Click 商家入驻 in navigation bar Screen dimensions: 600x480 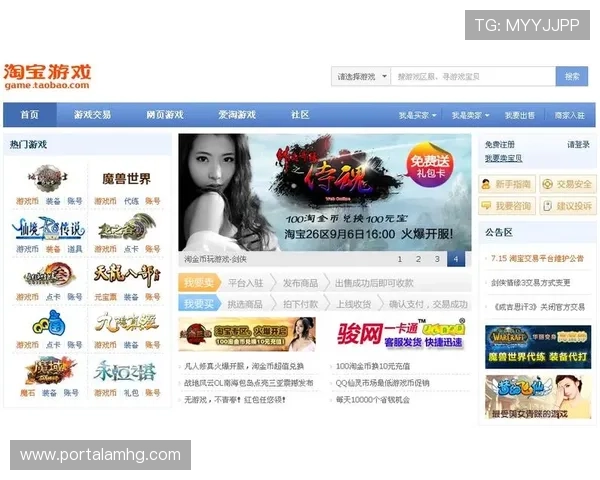point(569,115)
